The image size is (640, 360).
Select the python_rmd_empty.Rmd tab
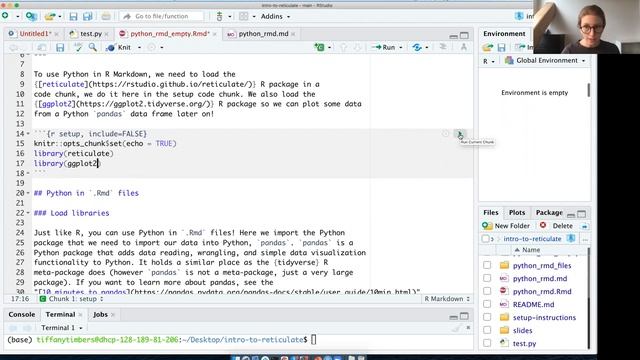tap(170, 34)
